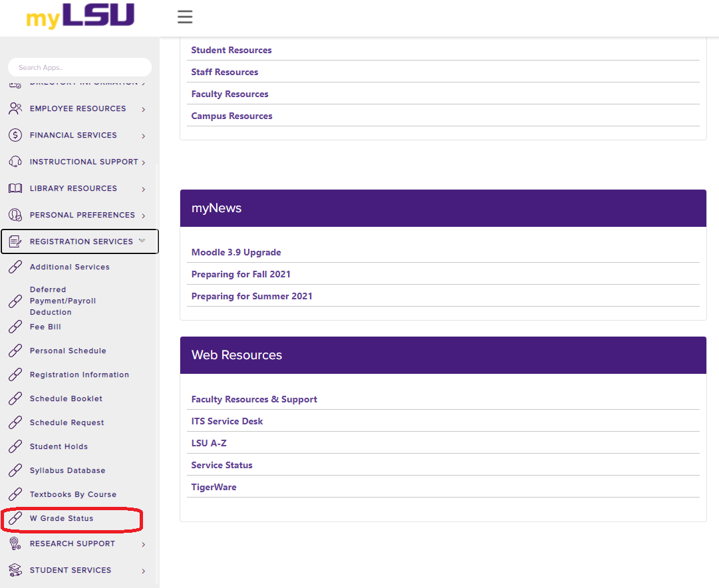
Task: Read Moodle 3.9 Upgrade news
Action: click(x=236, y=252)
